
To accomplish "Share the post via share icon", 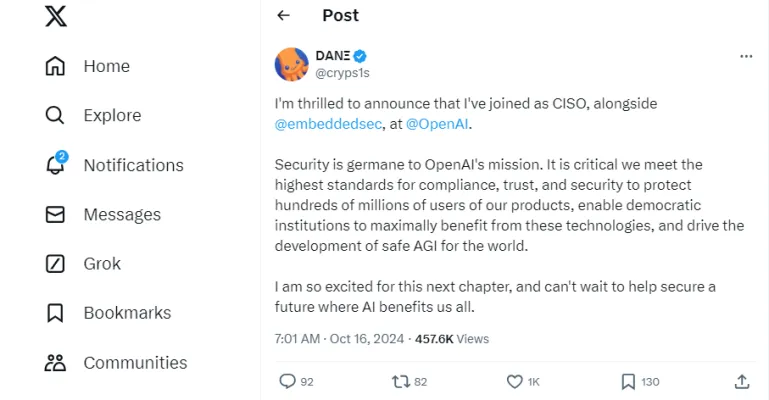I will (x=742, y=381).
